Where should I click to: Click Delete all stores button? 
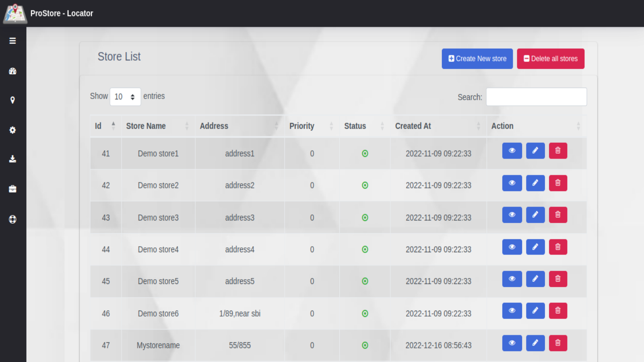pyautogui.click(x=551, y=59)
